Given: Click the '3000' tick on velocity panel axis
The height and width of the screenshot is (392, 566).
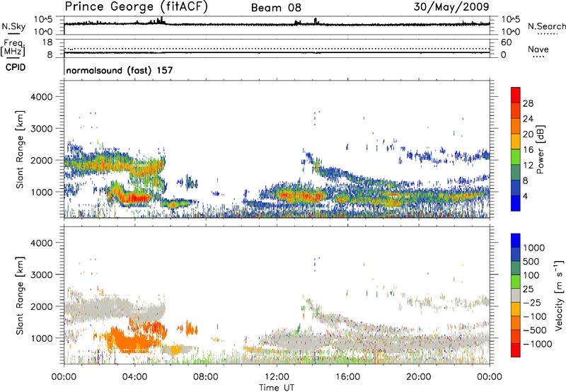Looking at the screenshot, I should click(42, 275).
